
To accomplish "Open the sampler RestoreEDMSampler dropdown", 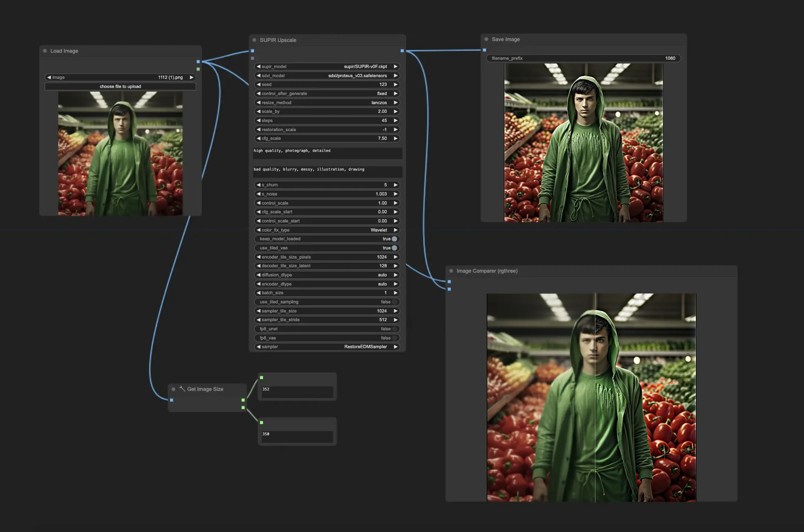I will point(327,347).
